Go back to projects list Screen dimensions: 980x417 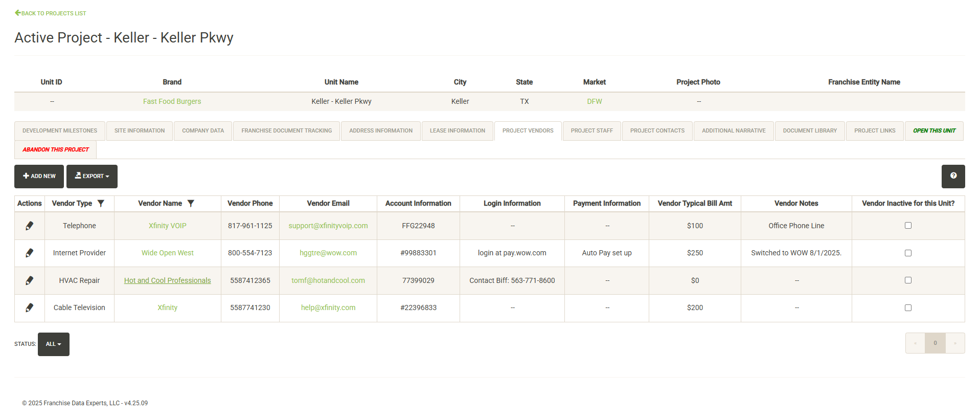51,13
